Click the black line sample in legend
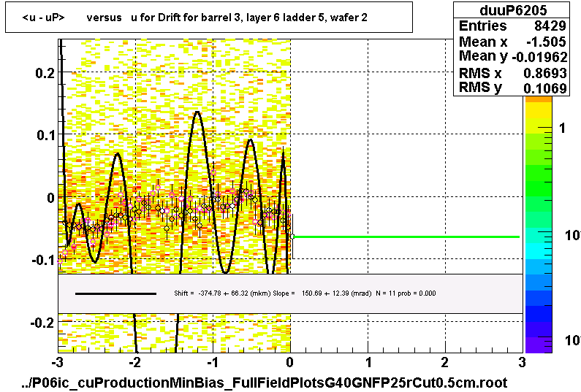 click(115, 293)
